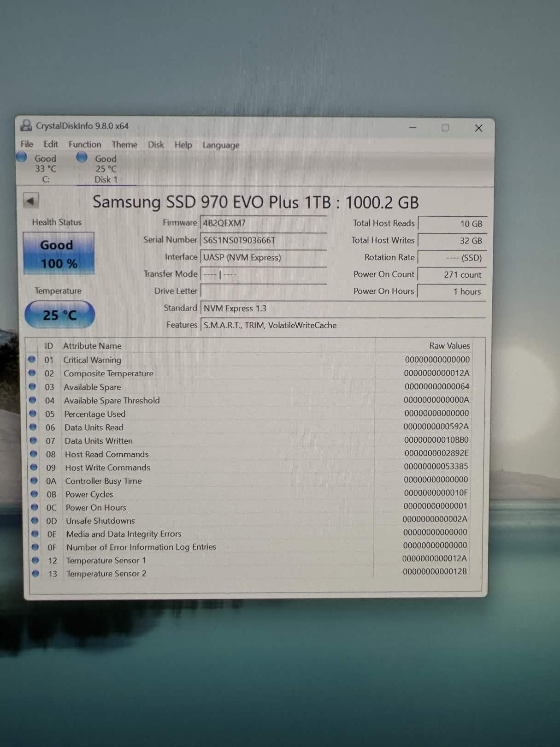Click the raw value 0000000000012B
The width and height of the screenshot is (560, 747).
tap(435, 571)
